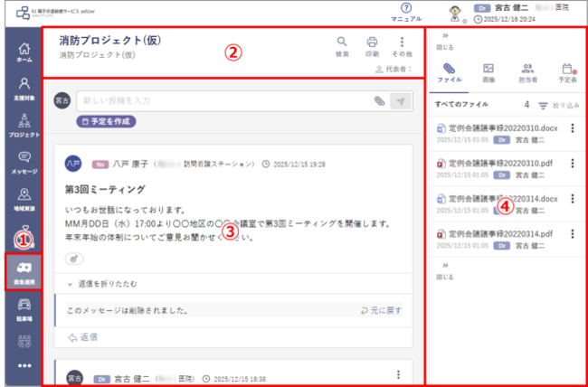Screen dimensions: 588x387
Task: Switch to the 画像 tab
Action: (488, 73)
